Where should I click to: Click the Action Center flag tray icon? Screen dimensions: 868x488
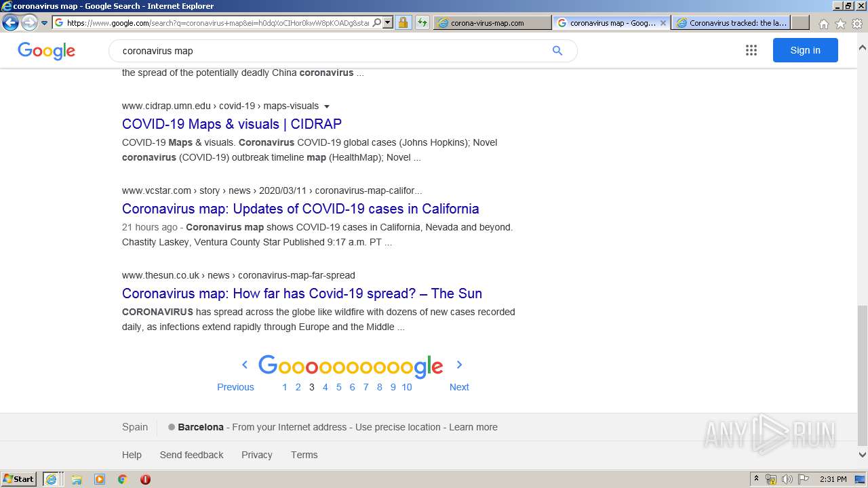pos(804,479)
